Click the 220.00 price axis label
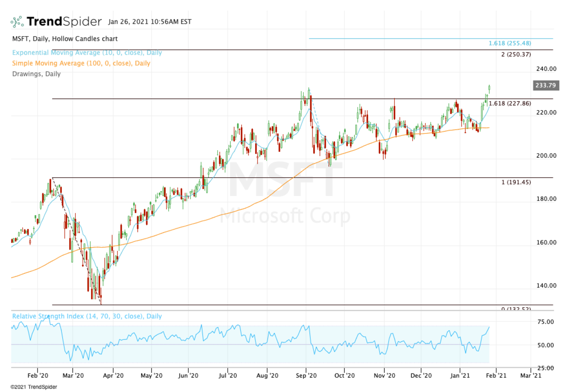Viewport: 570px width, 392px height. [546, 113]
